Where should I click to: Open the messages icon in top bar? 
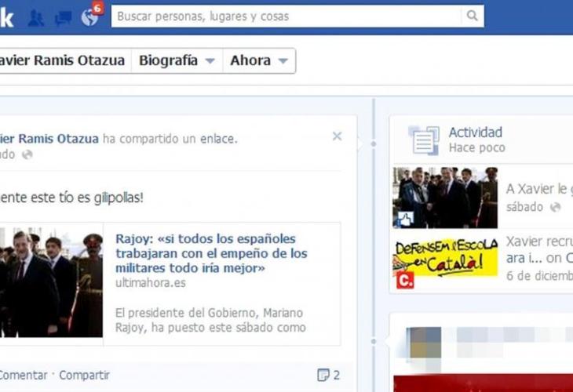tap(64, 16)
